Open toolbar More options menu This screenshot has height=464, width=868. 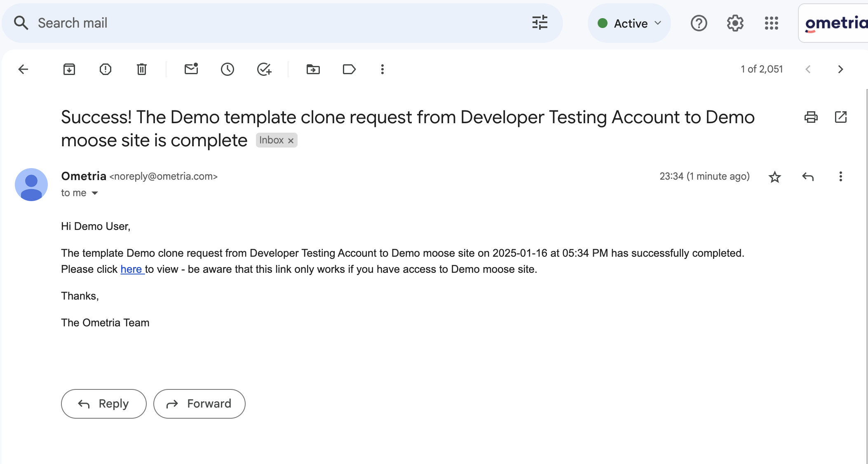[x=382, y=69]
